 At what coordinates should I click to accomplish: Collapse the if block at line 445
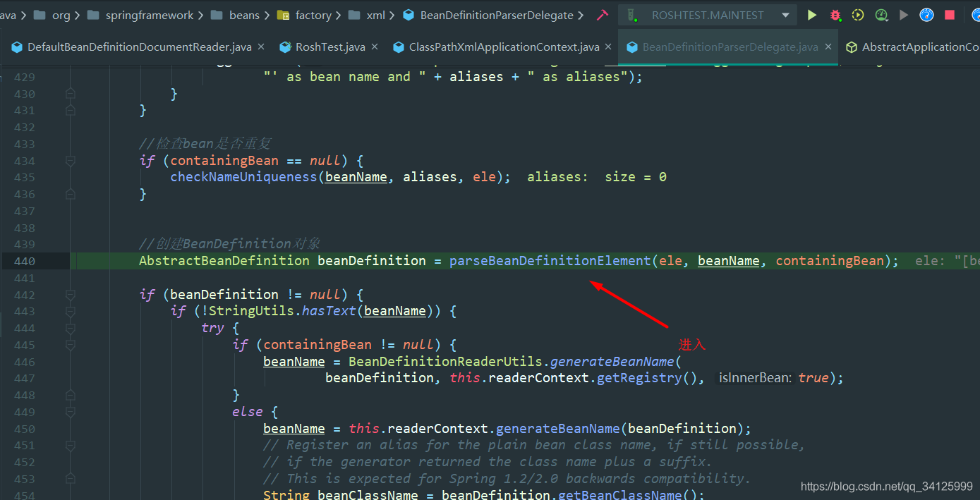coord(70,345)
